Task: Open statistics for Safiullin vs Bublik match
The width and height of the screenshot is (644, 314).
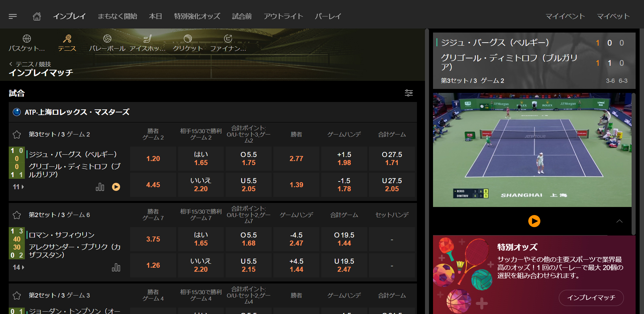Action: pos(116,267)
